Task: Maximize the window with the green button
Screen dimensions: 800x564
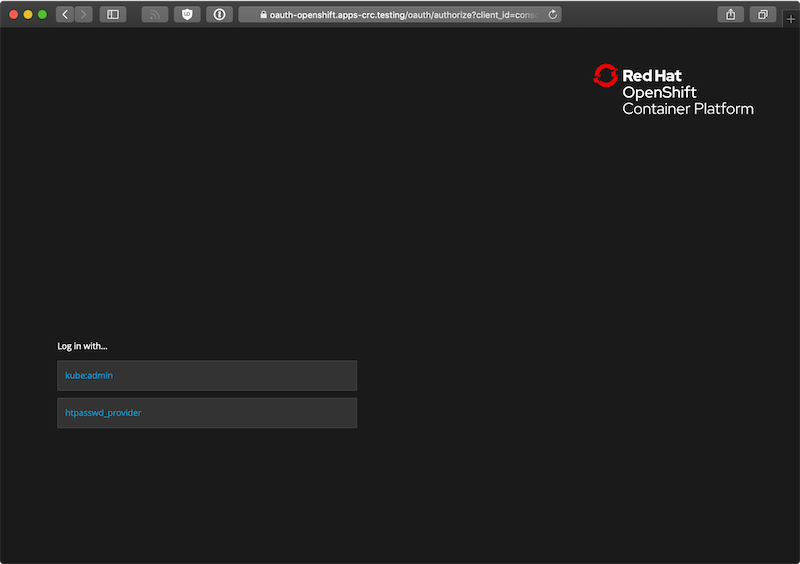Action: [x=42, y=14]
